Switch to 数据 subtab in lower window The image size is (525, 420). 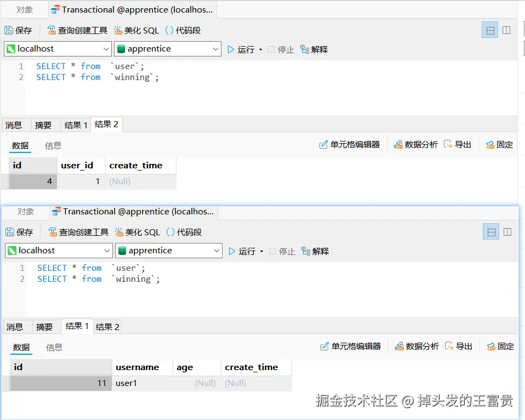coord(21,347)
